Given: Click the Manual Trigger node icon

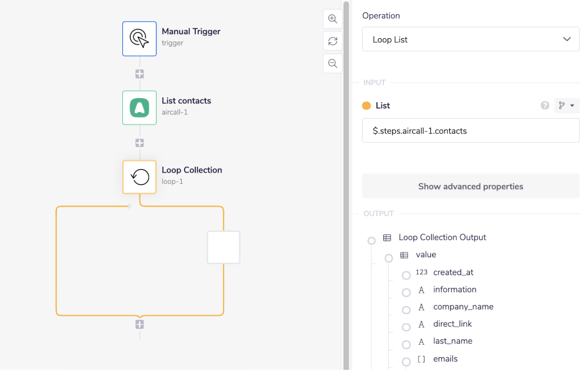Looking at the screenshot, I should tap(139, 39).
